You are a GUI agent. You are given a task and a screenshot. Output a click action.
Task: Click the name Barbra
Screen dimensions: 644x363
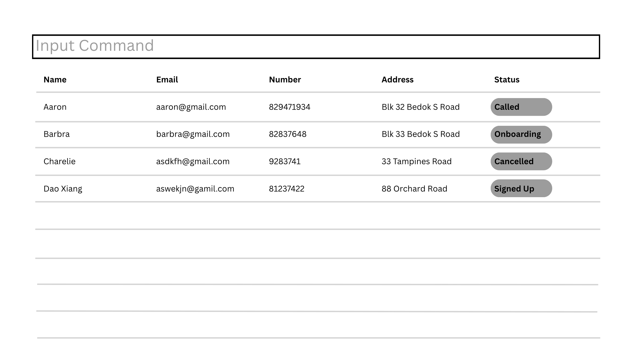point(56,134)
